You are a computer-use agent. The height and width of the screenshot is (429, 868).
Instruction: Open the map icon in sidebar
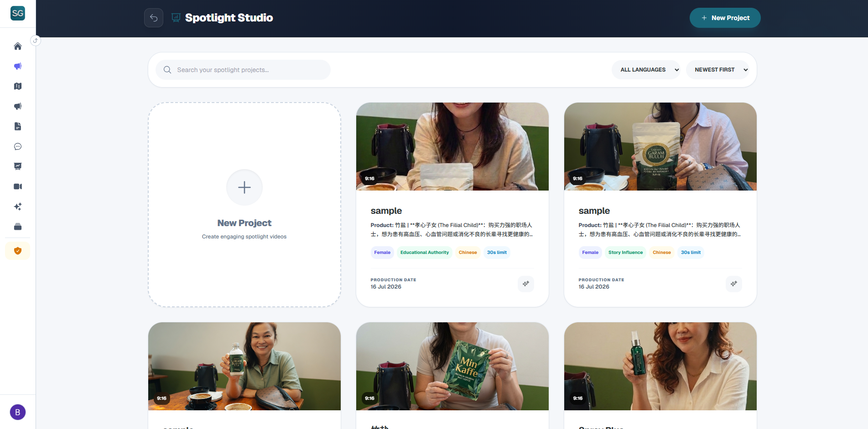click(18, 86)
